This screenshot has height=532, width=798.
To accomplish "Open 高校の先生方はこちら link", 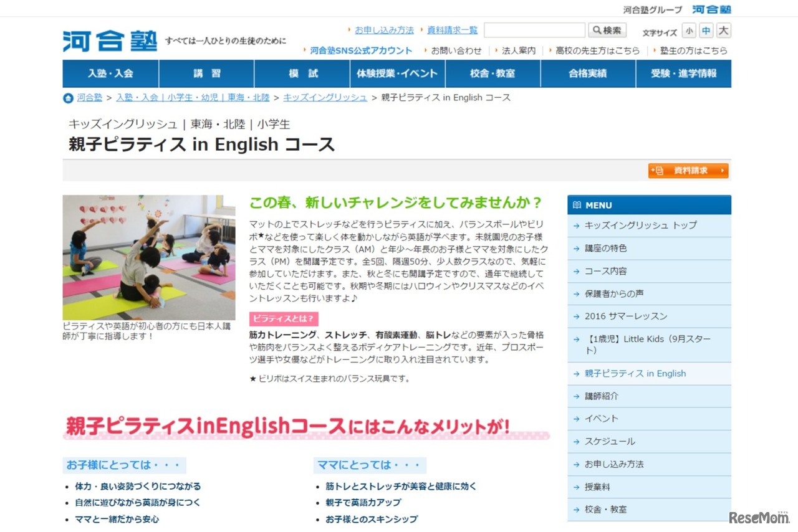I will [597, 50].
